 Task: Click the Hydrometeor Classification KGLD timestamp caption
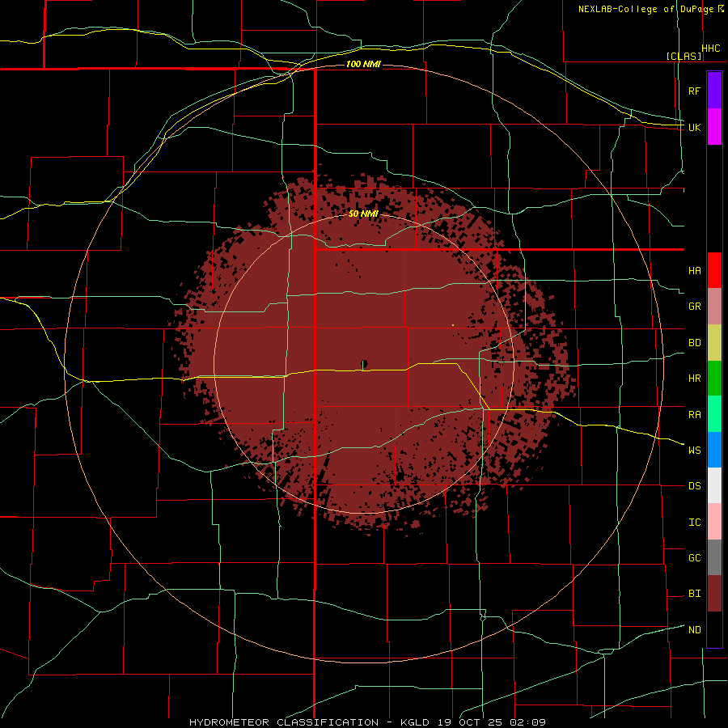point(367,722)
